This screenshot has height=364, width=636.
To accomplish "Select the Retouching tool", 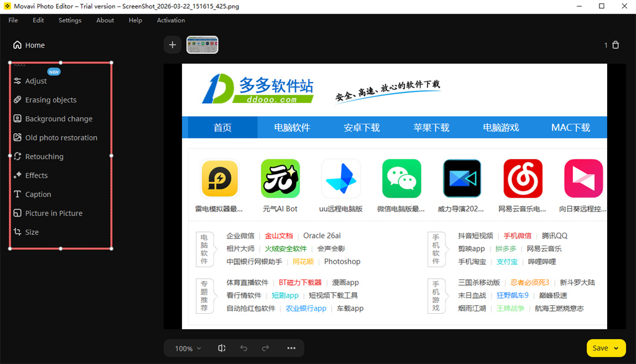I will tap(38, 156).
